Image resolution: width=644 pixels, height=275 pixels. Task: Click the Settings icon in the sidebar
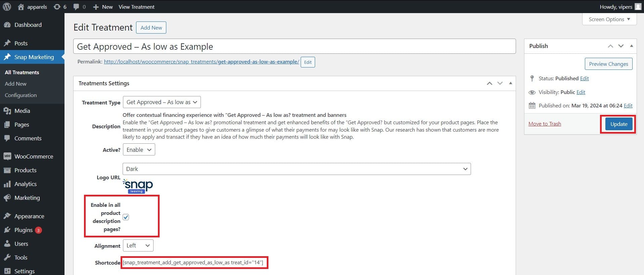click(x=7, y=271)
